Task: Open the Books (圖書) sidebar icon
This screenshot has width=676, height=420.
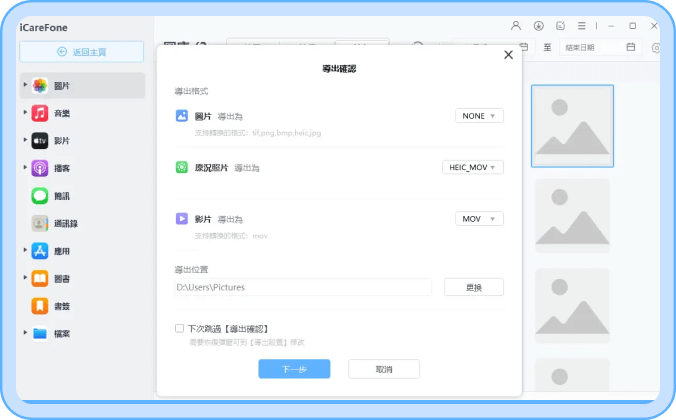Action: point(40,279)
